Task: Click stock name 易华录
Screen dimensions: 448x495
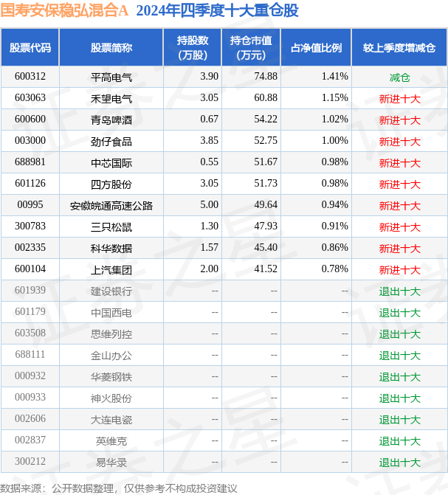Action: 111,463
